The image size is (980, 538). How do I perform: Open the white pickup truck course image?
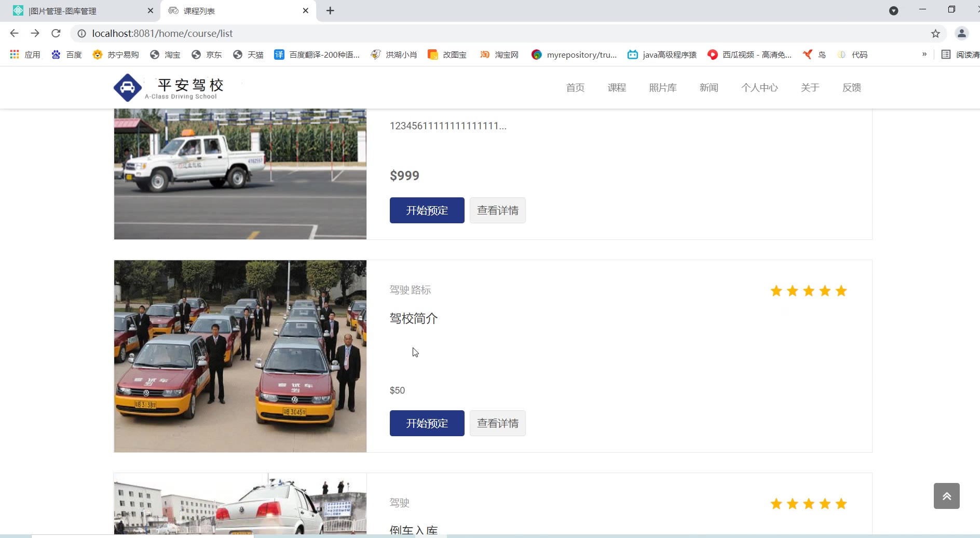click(x=240, y=174)
